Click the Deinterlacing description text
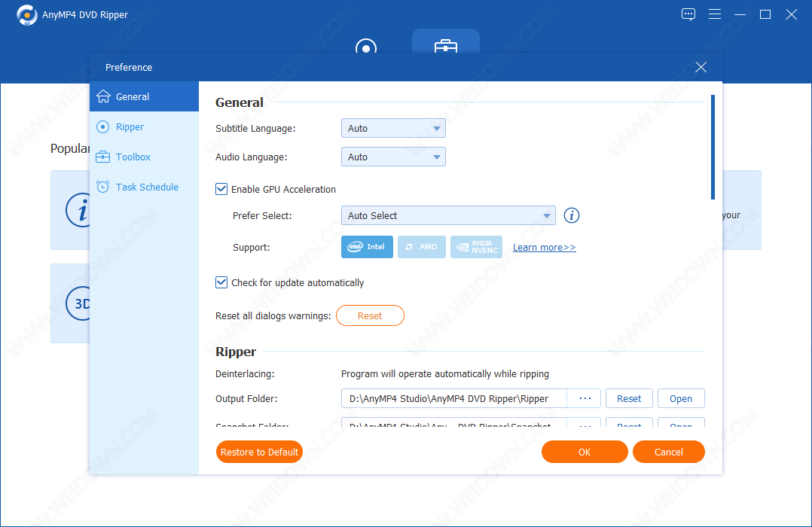 (x=445, y=373)
